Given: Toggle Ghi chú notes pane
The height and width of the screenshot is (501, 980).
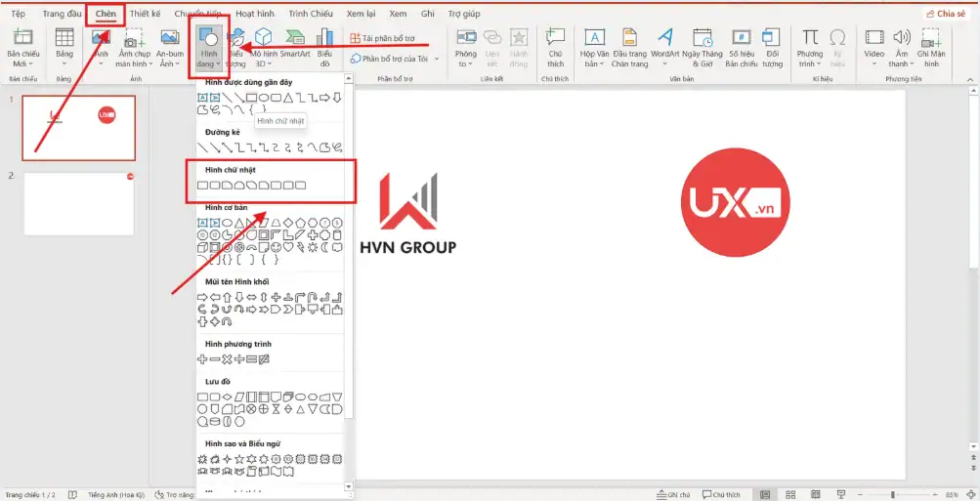Looking at the screenshot, I should (674, 495).
